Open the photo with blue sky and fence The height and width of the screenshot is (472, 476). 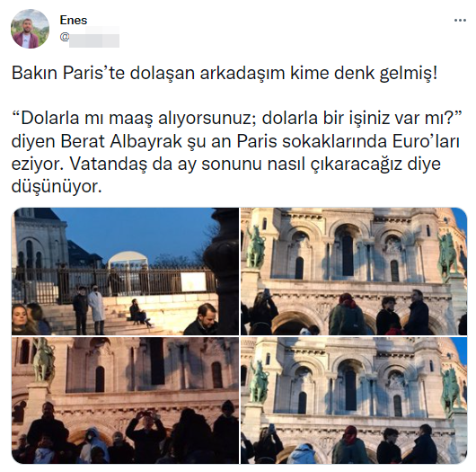pyautogui.click(x=125, y=272)
